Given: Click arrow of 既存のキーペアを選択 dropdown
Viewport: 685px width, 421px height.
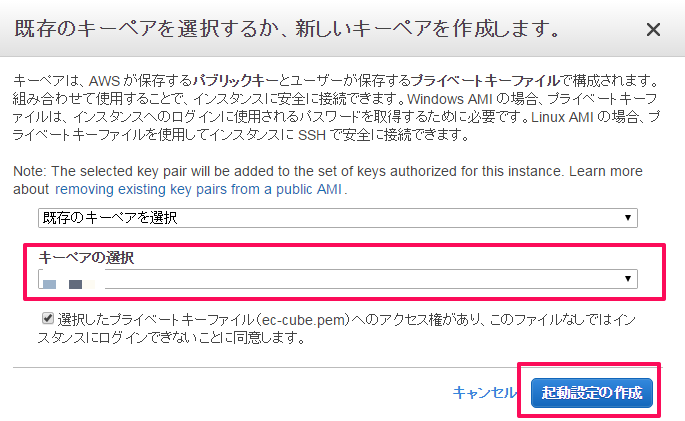Looking at the screenshot, I should (628, 217).
